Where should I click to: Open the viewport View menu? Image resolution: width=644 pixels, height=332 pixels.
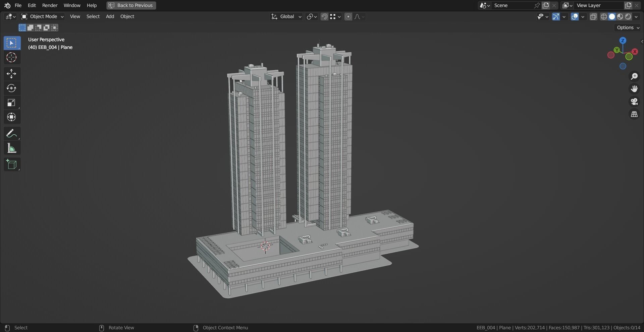click(x=75, y=16)
